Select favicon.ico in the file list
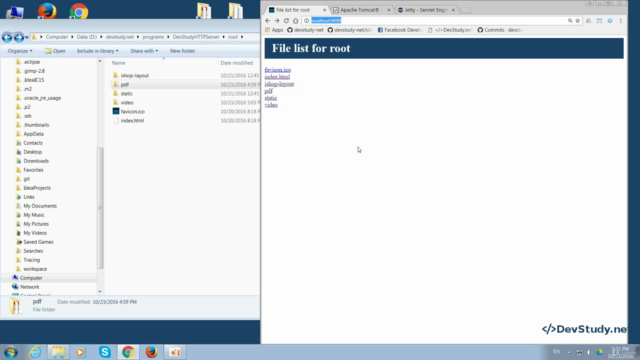Image resolution: width=640 pixels, height=360 pixels. coord(133,111)
